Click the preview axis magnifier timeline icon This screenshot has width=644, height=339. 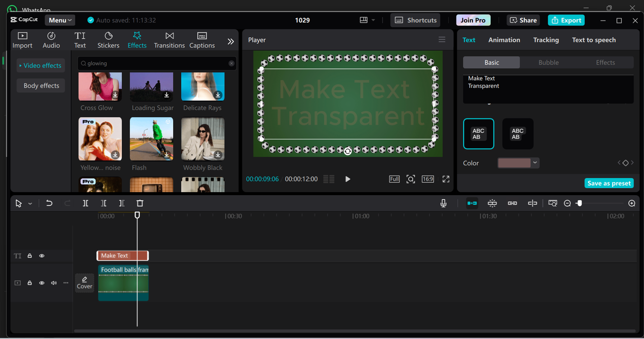point(553,203)
